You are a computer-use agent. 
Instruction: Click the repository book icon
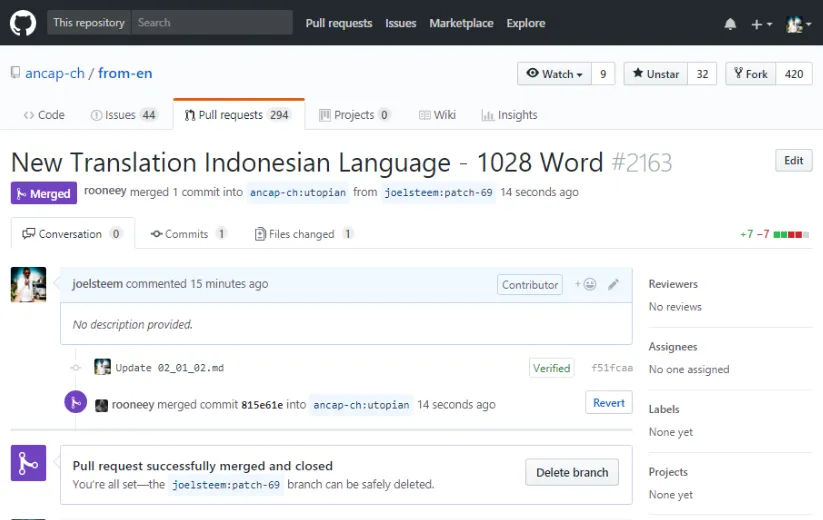click(x=16, y=72)
